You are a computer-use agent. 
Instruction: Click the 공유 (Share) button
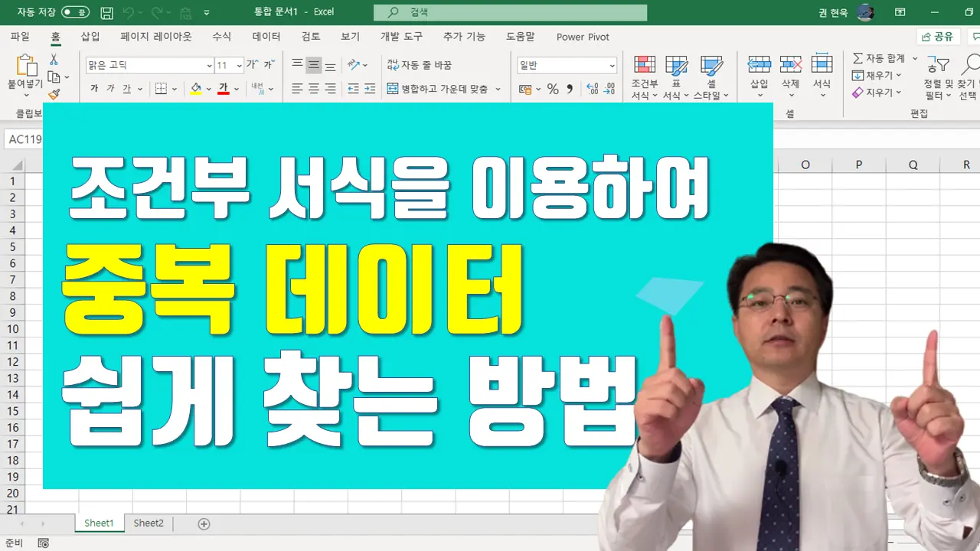pos(937,36)
